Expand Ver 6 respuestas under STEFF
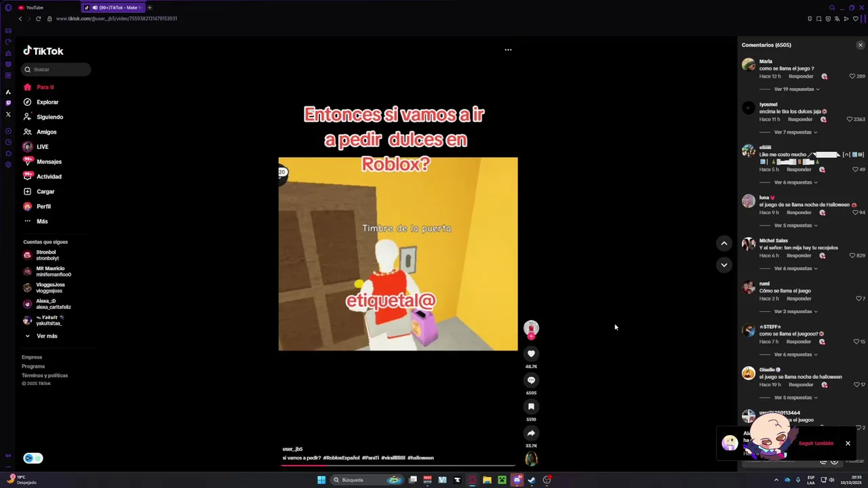 click(x=795, y=354)
